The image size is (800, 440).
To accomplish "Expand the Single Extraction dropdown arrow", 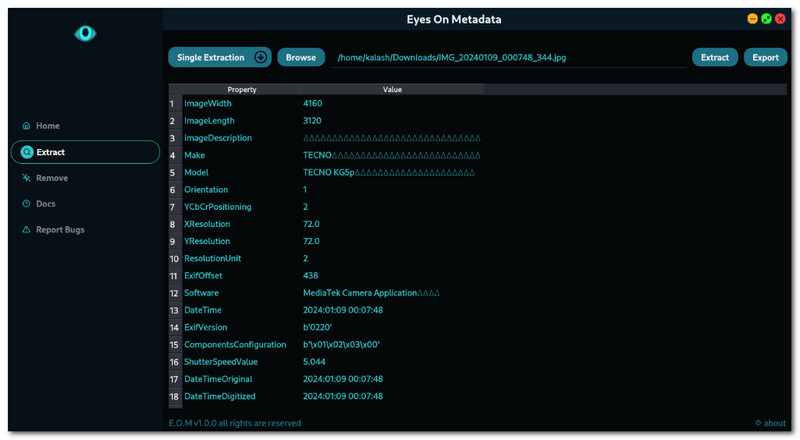I will [x=261, y=57].
